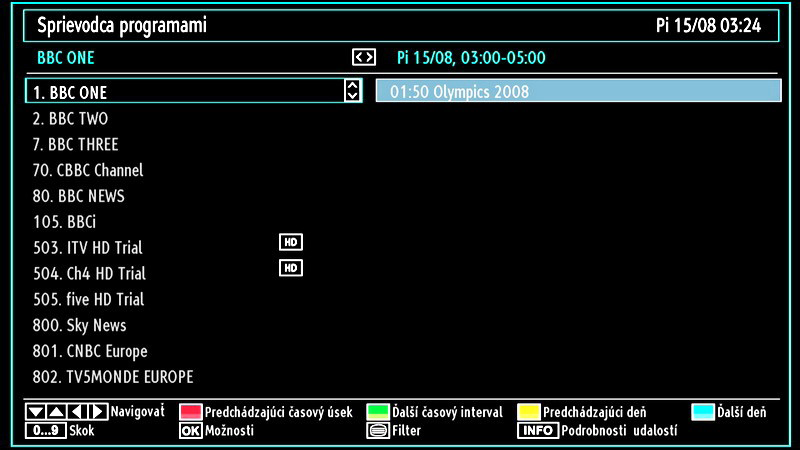The image size is (800, 450).
Task: Click the Filter label
Action: [406, 431]
